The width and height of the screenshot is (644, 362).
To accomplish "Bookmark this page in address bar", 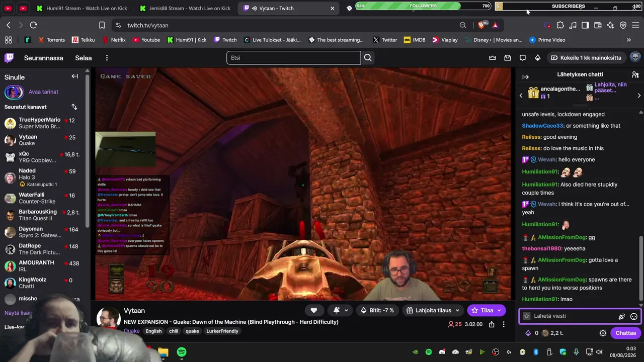I will 102,25.
